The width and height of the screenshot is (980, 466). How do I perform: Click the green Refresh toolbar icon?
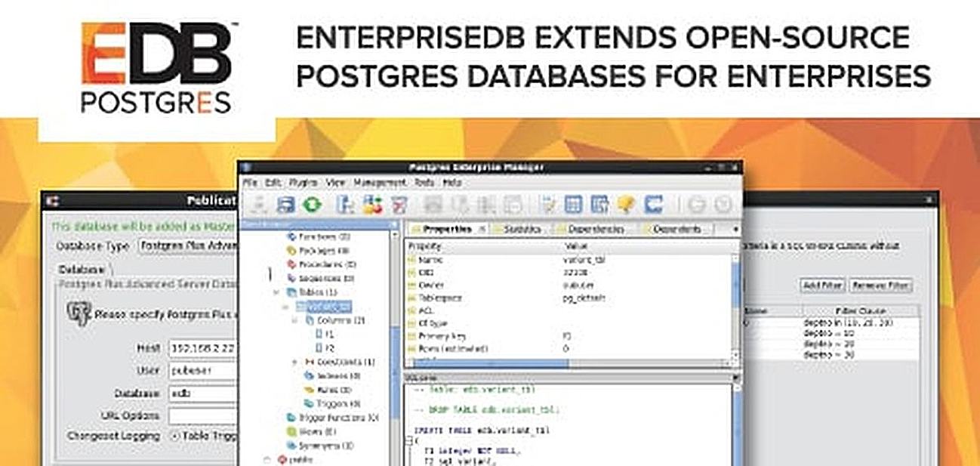tap(312, 204)
